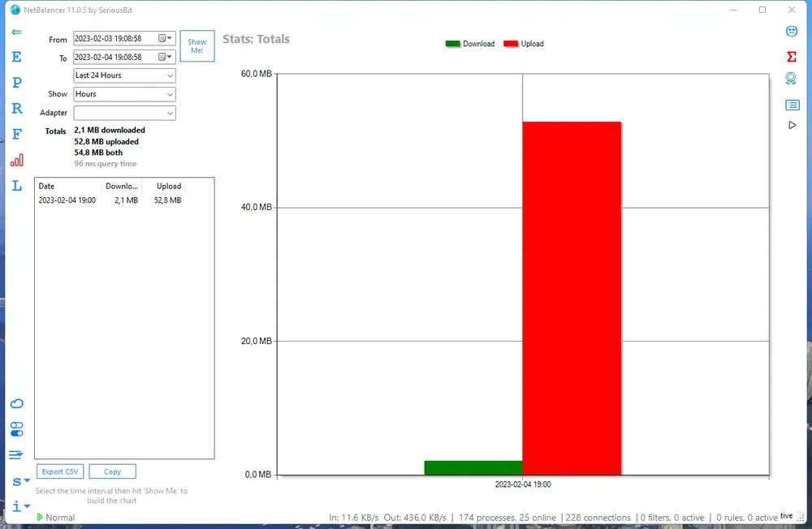This screenshot has width=812, height=529.
Task: Click the chart x-axis label 2023-02-04 19:00
Action: tap(522, 484)
